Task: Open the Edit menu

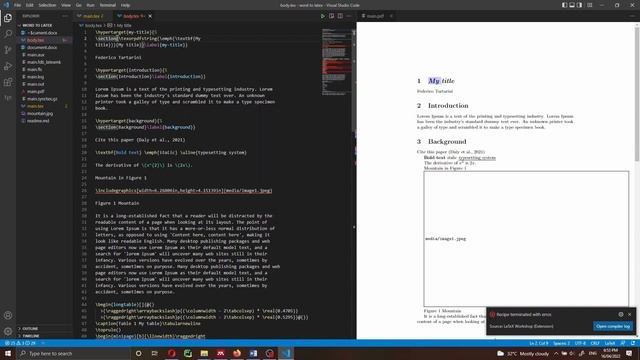Action: [x=29, y=5]
